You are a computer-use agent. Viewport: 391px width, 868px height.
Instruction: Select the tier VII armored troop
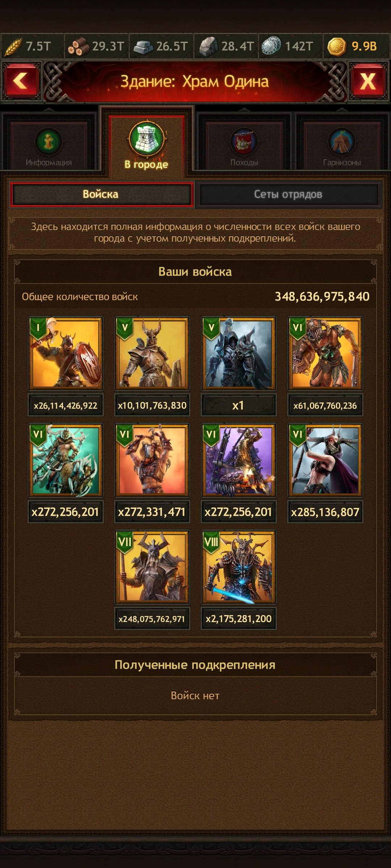[x=152, y=567]
